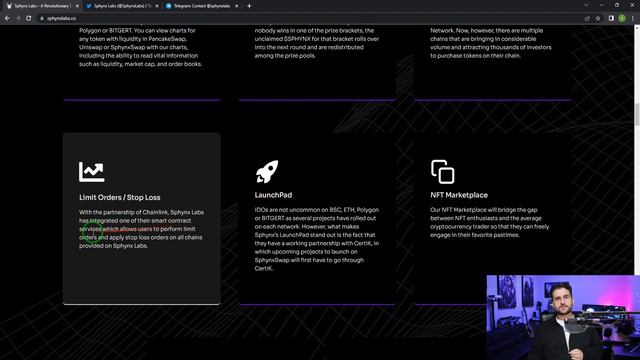View site info lock icon
The width and height of the screenshot is (640, 360).
coord(42,18)
